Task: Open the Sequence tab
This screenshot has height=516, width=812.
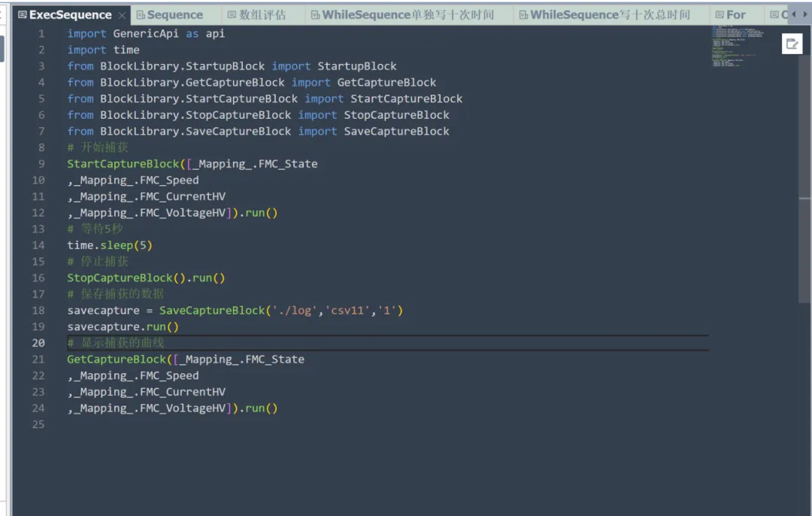Action: click(175, 15)
